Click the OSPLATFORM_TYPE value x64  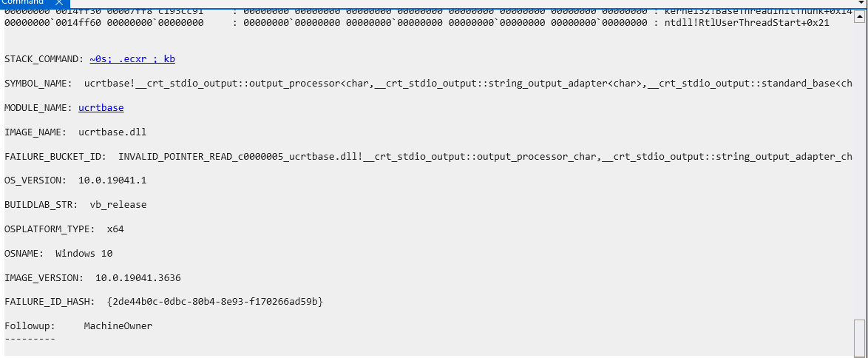[115, 229]
